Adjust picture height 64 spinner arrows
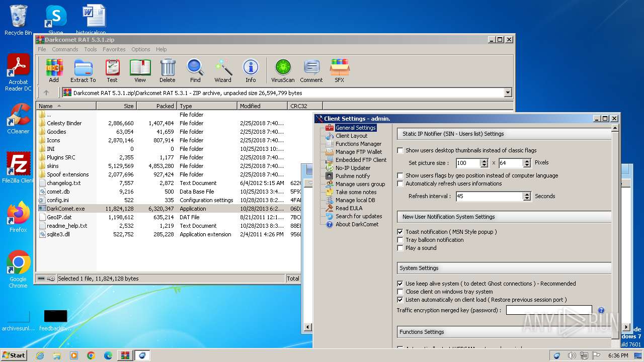 [x=527, y=163]
